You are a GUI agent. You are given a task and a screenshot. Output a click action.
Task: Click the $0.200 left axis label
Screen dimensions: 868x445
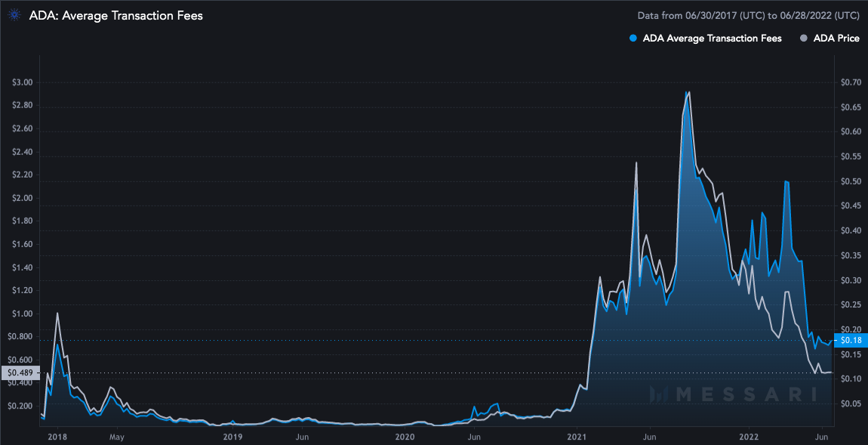(x=20, y=406)
